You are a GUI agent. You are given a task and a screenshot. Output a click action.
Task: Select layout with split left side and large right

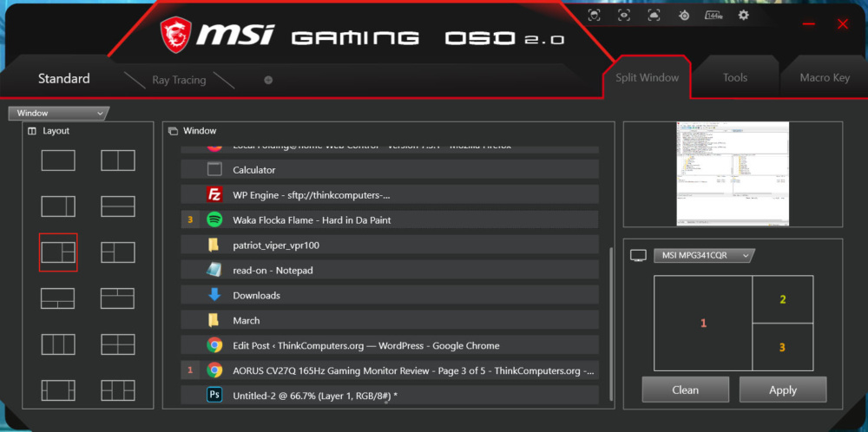pos(118,252)
